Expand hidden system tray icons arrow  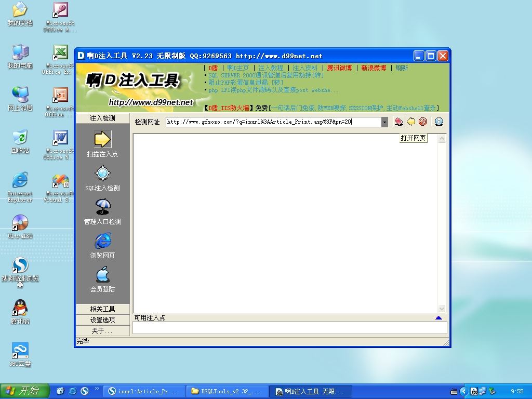click(x=464, y=391)
